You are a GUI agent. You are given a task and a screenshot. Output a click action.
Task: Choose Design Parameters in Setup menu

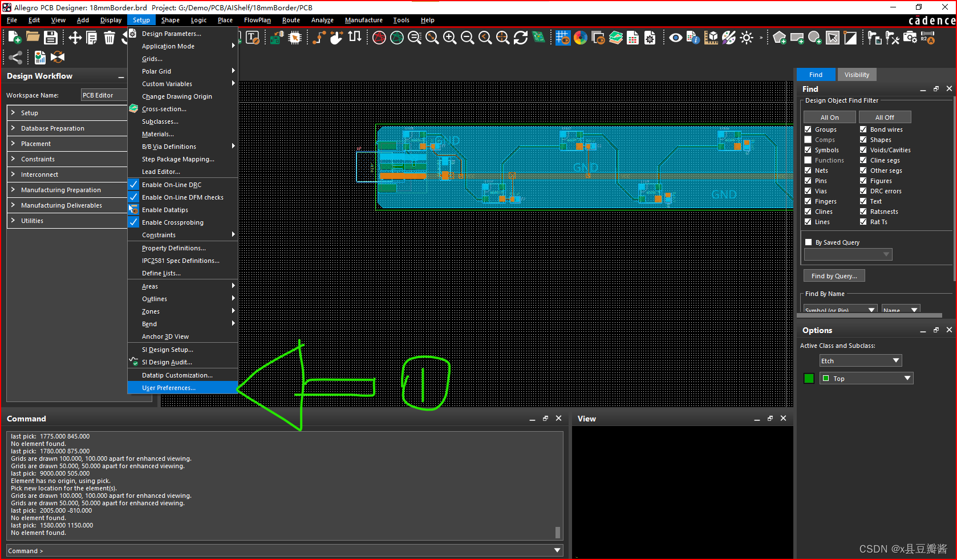pos(183,34)
